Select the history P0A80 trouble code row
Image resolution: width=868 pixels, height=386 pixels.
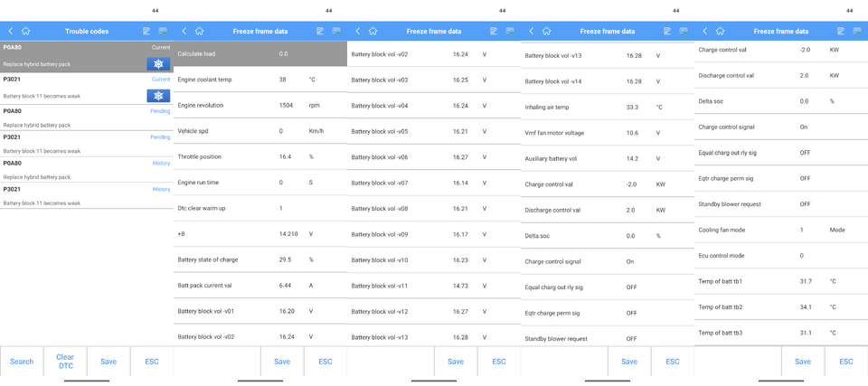[x=87, y=169]
